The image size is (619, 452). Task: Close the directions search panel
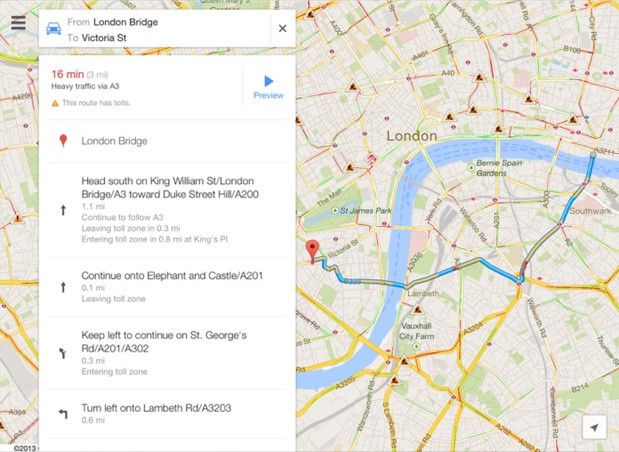283,28
